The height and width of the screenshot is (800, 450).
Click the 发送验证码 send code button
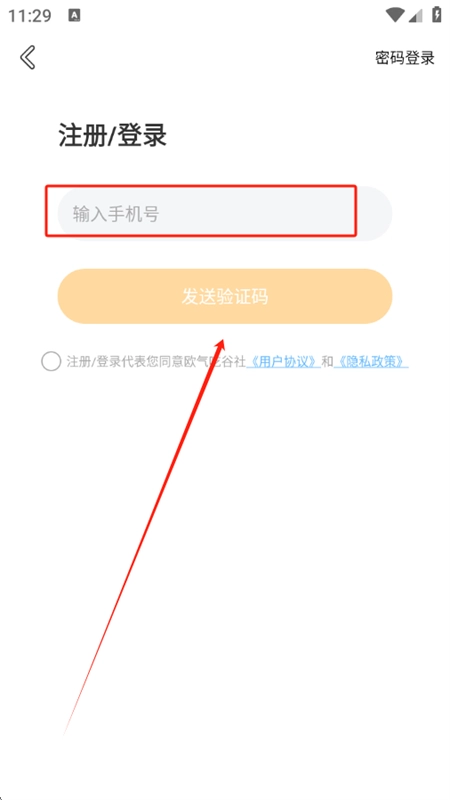(224, 296)
